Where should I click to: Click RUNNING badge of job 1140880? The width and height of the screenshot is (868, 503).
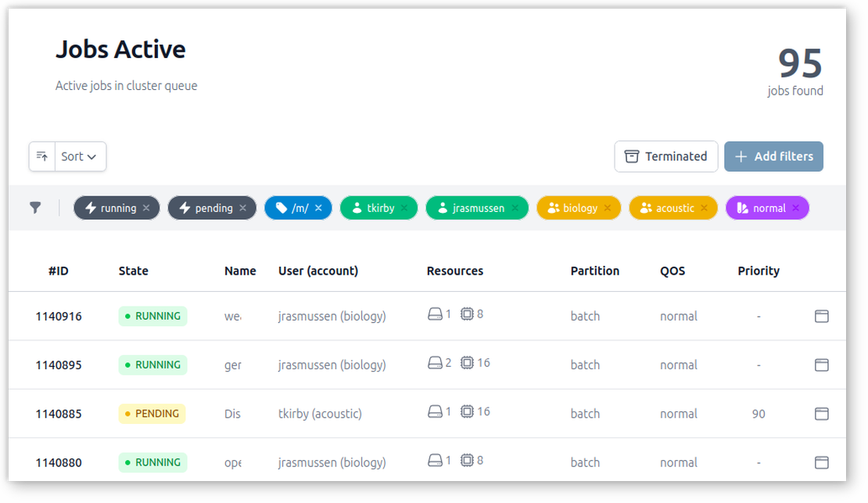152,462
